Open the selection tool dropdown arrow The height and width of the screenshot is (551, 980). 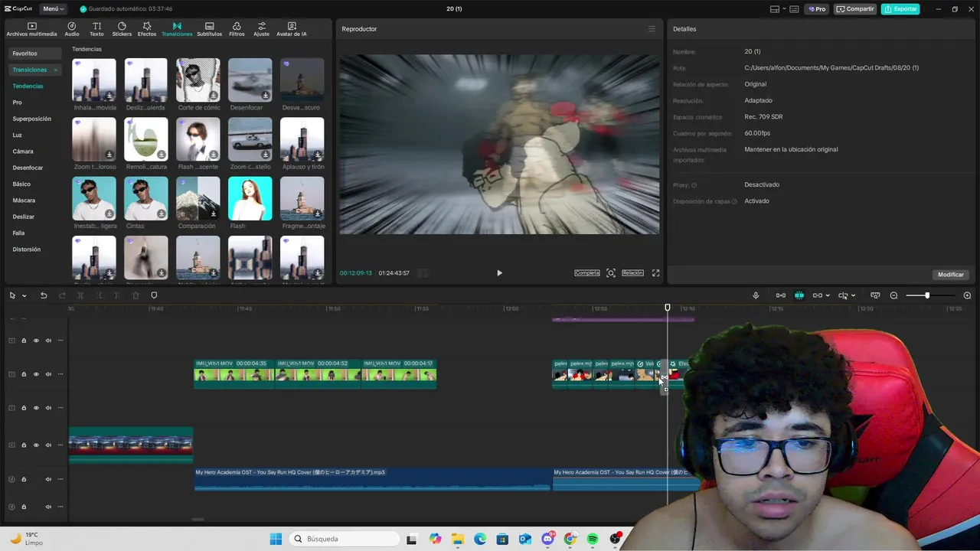24,295
